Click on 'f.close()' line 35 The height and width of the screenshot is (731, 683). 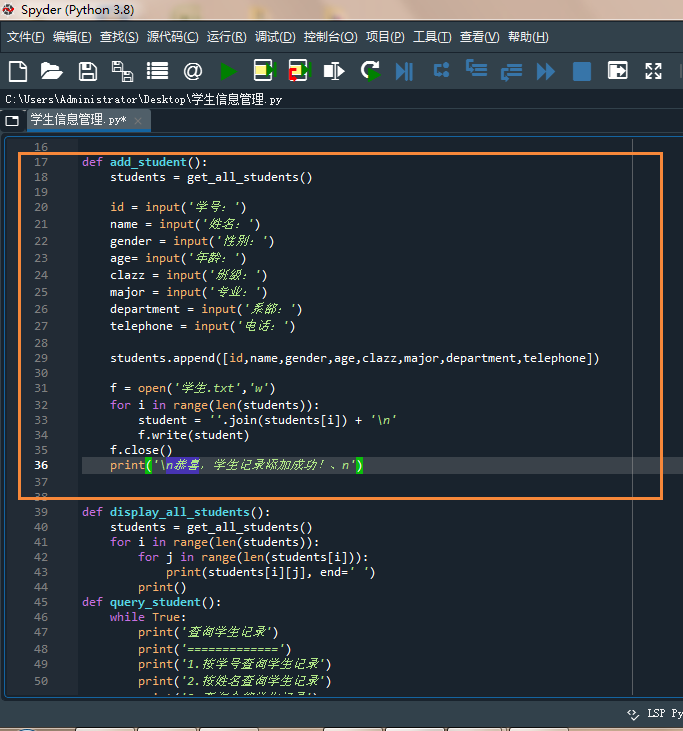[x=141, y=450]
